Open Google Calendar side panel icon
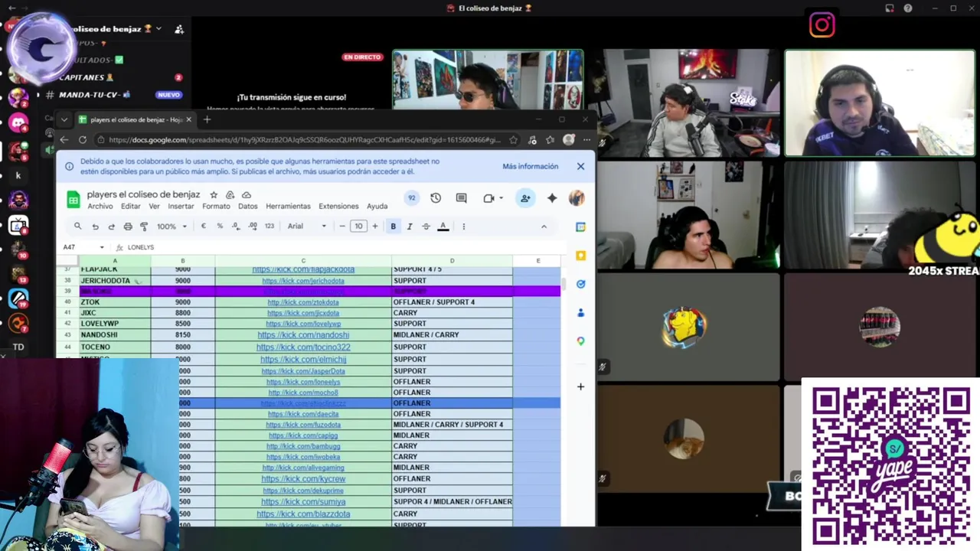Image resolution: width=980 pixels, height=551 pixels. tap(580, 227)
